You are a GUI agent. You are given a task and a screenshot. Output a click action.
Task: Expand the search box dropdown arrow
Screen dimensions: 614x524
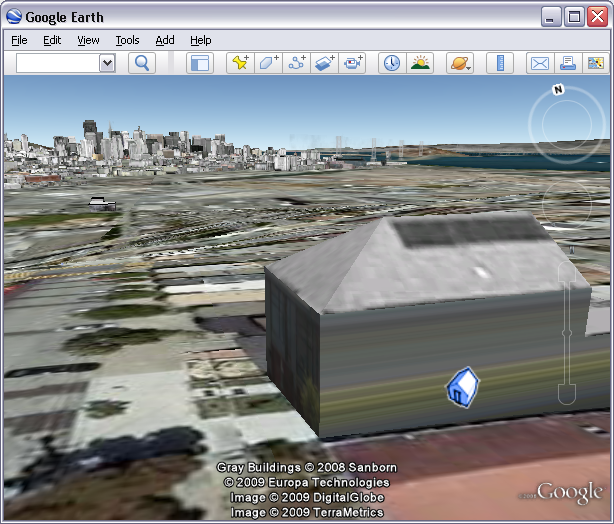pos(108,63)
